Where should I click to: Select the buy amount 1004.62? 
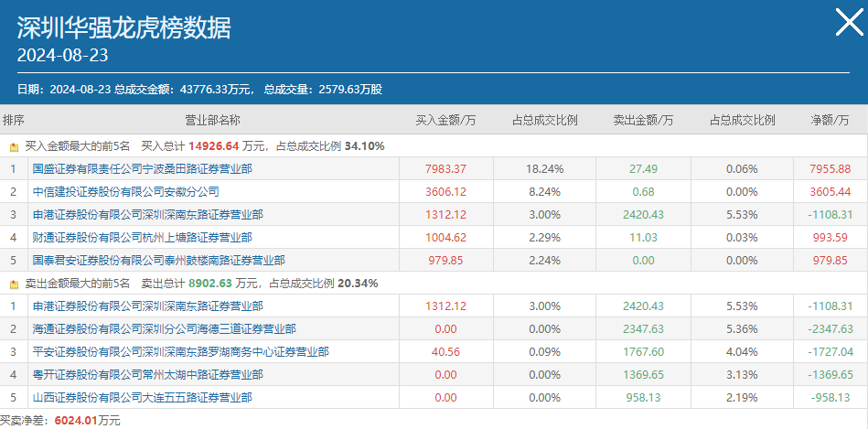click(x=445, y=238)
